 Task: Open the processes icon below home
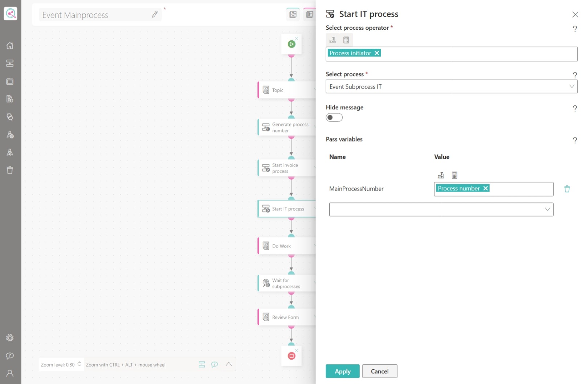point(10,63)
